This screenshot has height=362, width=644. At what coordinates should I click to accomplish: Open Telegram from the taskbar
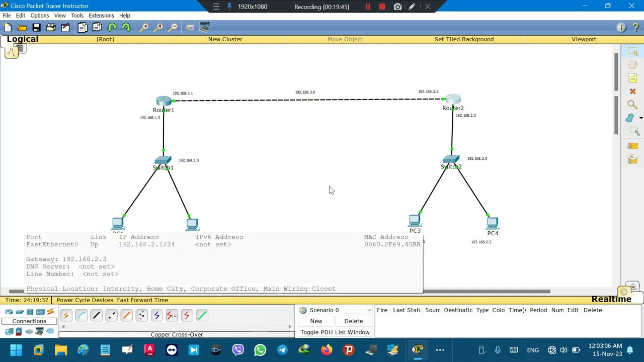click(282, 350)
